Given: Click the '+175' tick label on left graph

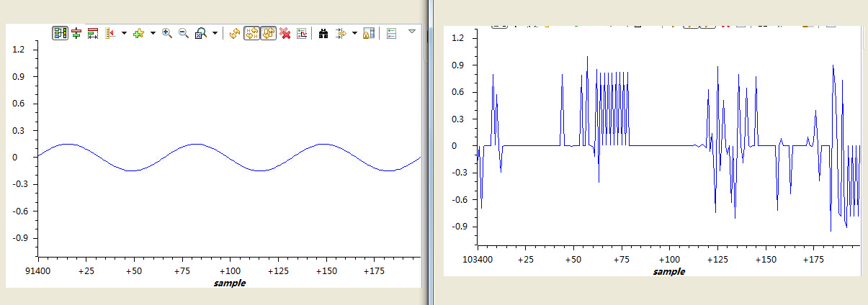Looking at the screenshot, I should pyautogui.click(x=374, y=272).
